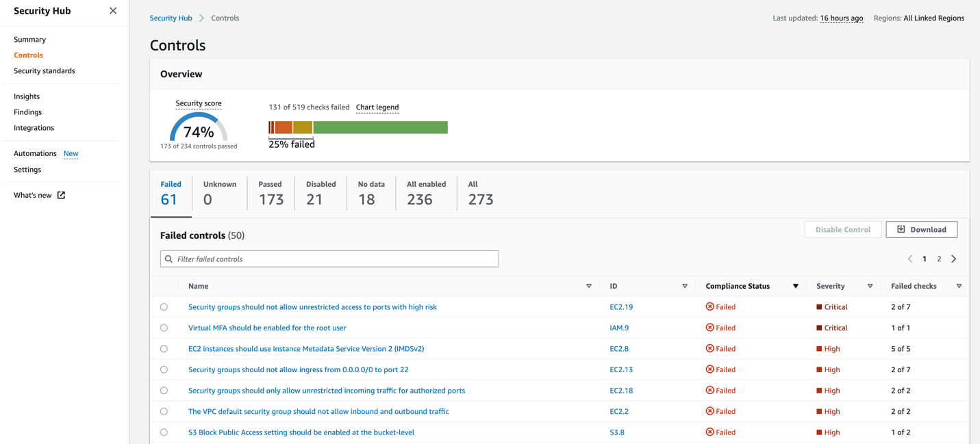Select the IAM.9 row radio button
This screenshot has width=980, height=444.
[164, 327]
